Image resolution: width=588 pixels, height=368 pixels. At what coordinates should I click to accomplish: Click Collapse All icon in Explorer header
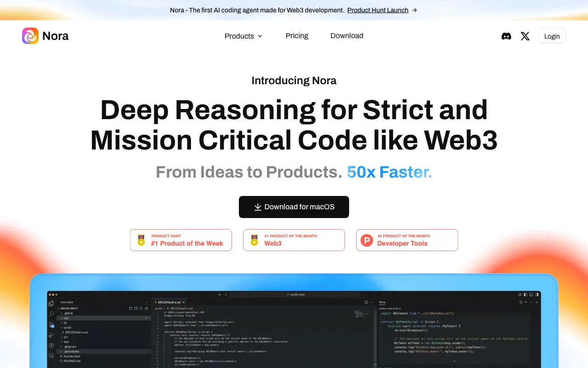pyautogui.click(x=146, y=308)
